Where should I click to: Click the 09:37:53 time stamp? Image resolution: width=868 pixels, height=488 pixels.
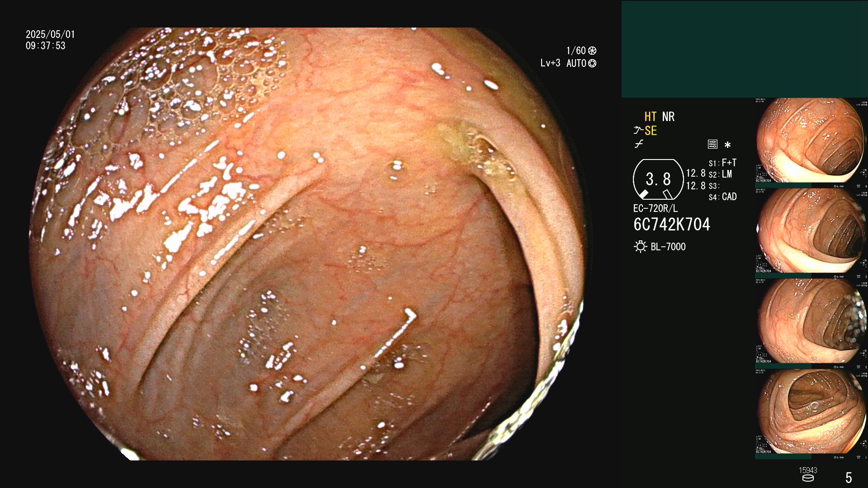(x=46, y=46)
